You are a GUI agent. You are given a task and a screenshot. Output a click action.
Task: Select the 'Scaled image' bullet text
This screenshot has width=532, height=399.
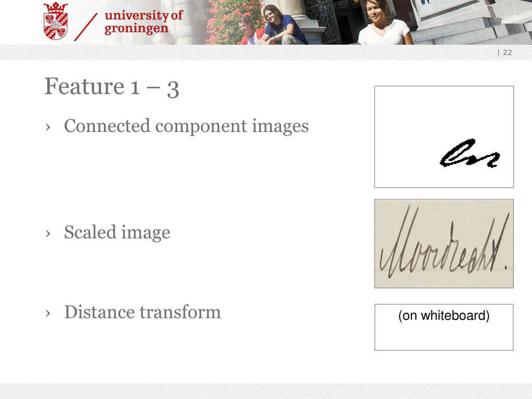click(x=117, y=232)
